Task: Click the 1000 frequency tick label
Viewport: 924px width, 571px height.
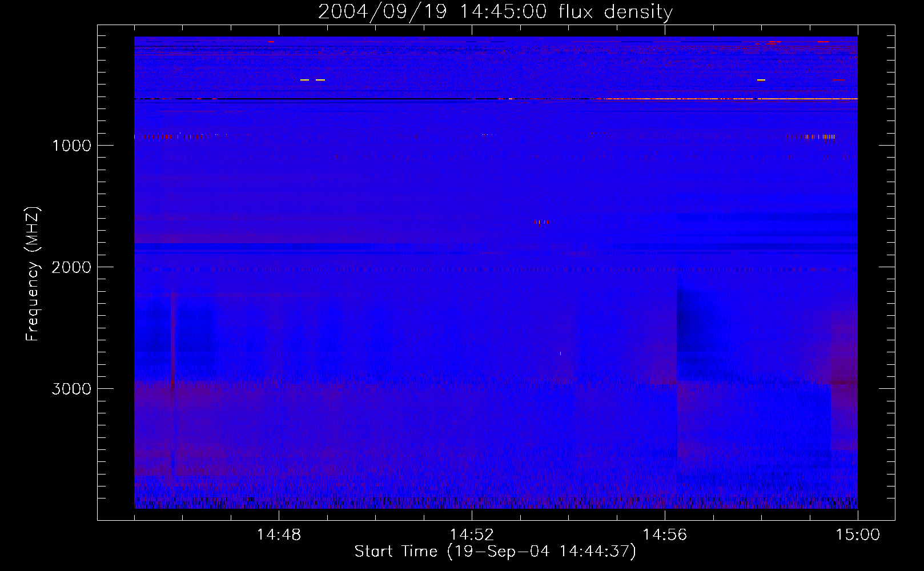Action: pyautogui.click(x=71, y=146)
